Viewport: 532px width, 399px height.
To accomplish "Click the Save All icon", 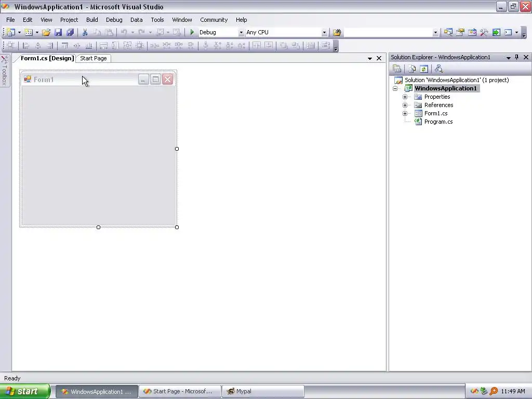I will coord(70,32).
